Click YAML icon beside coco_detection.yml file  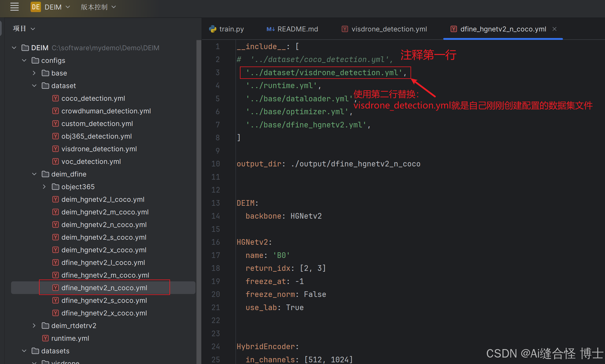(x=56, y=98)
